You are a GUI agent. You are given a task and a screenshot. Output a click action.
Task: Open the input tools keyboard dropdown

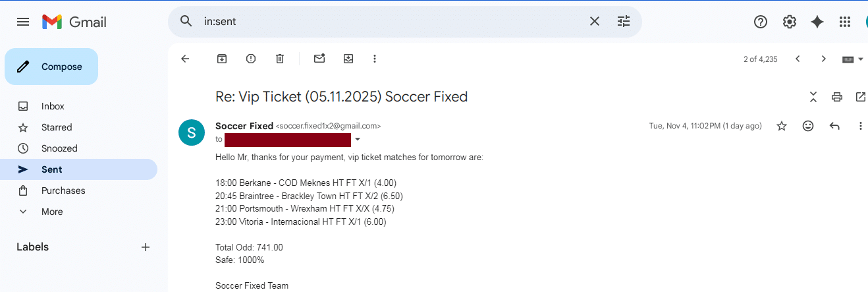tap(853, 59)
